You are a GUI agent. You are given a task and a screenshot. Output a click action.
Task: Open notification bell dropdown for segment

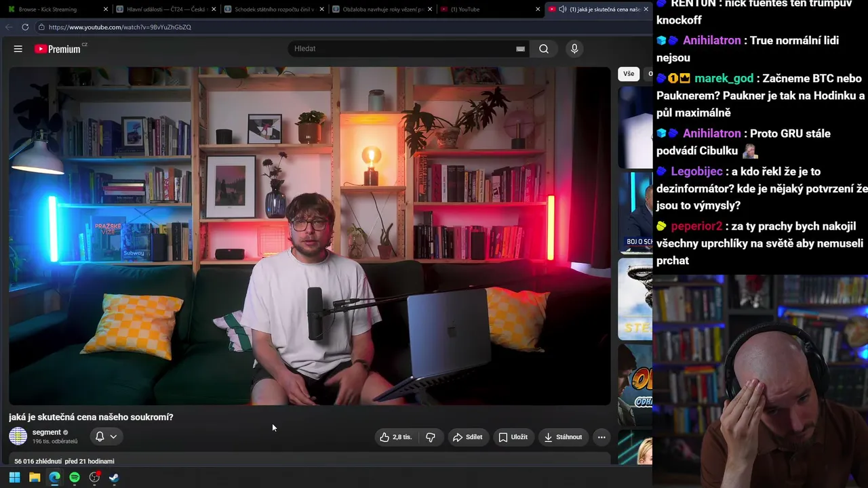point(106,436)
